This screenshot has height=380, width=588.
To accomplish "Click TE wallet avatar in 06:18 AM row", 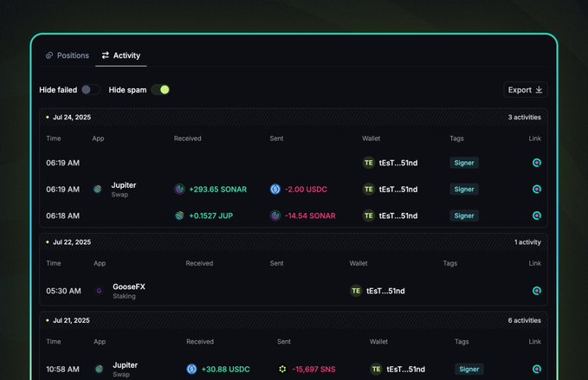I will point(369,216).
